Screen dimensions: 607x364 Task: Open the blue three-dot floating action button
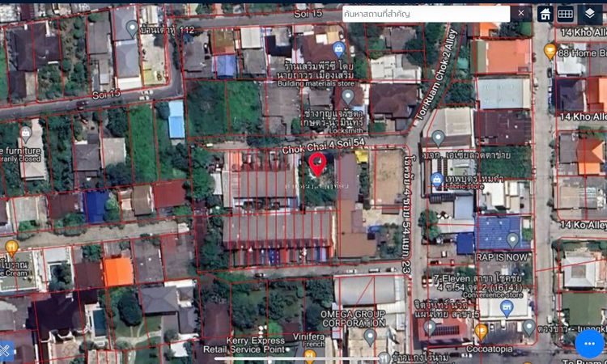589,344
